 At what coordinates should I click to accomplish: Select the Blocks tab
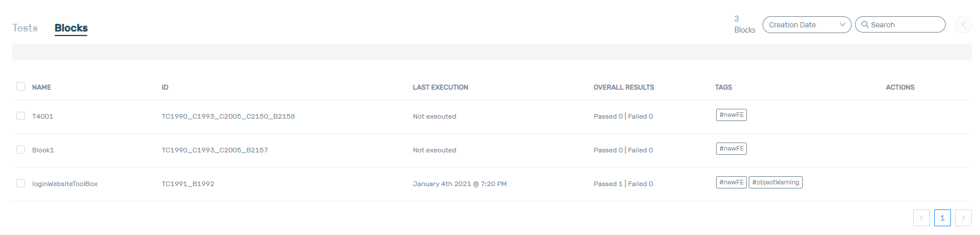[x=71, y=28]
